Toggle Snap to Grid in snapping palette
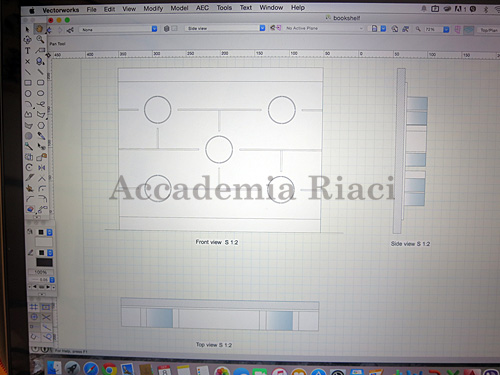 click(34, 307)
